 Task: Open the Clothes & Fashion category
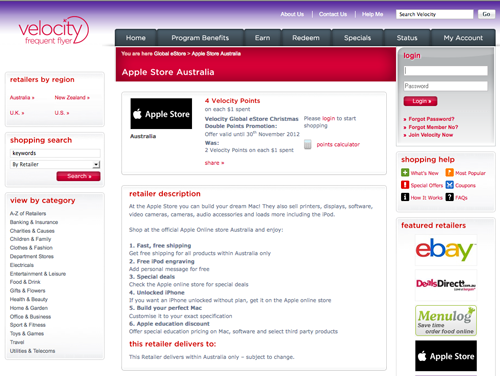31,248
